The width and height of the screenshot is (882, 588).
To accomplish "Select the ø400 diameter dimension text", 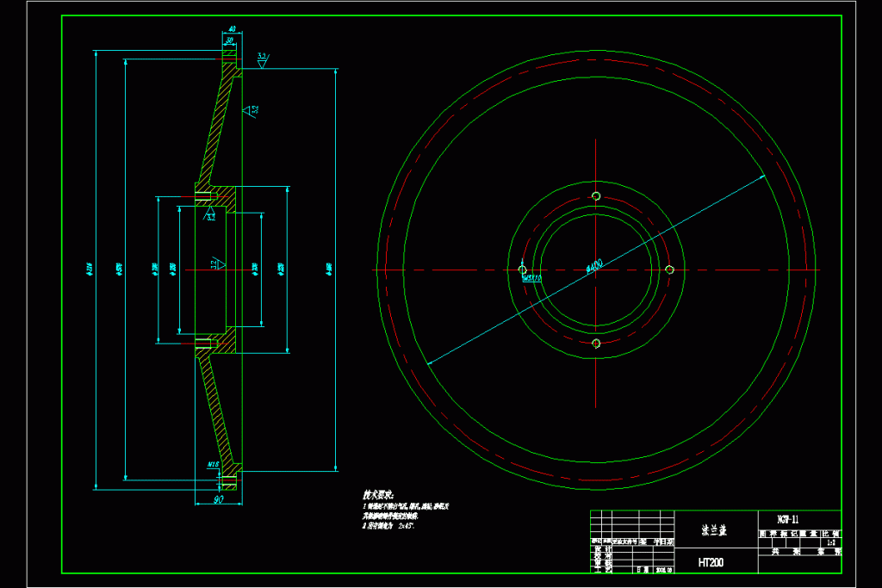I will pyautogui.click(x=594, y=266).
